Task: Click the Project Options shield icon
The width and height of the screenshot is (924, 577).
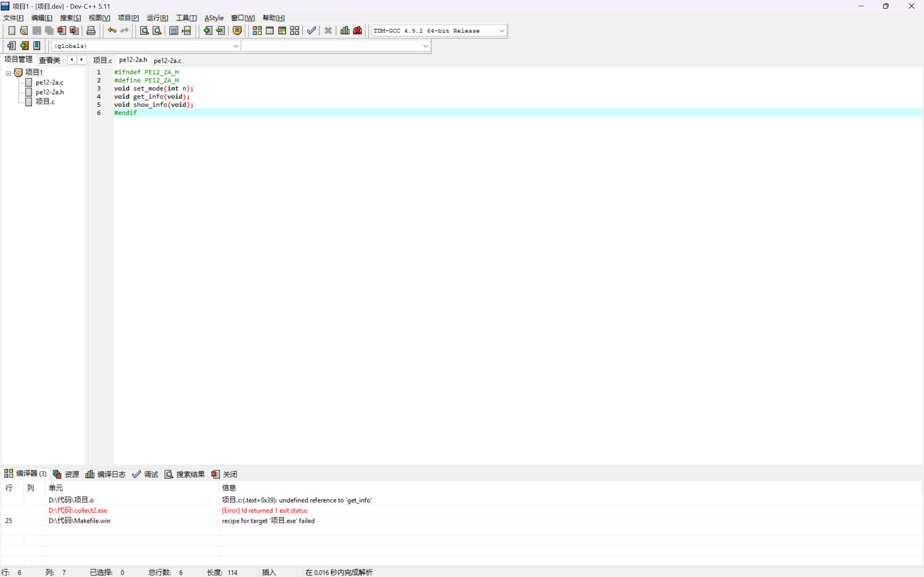Action: point(237,31)
